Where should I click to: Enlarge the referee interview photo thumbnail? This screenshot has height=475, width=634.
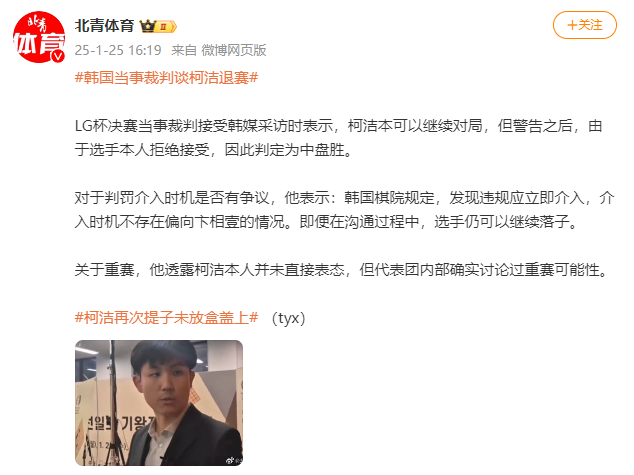[x=159, y=403]
